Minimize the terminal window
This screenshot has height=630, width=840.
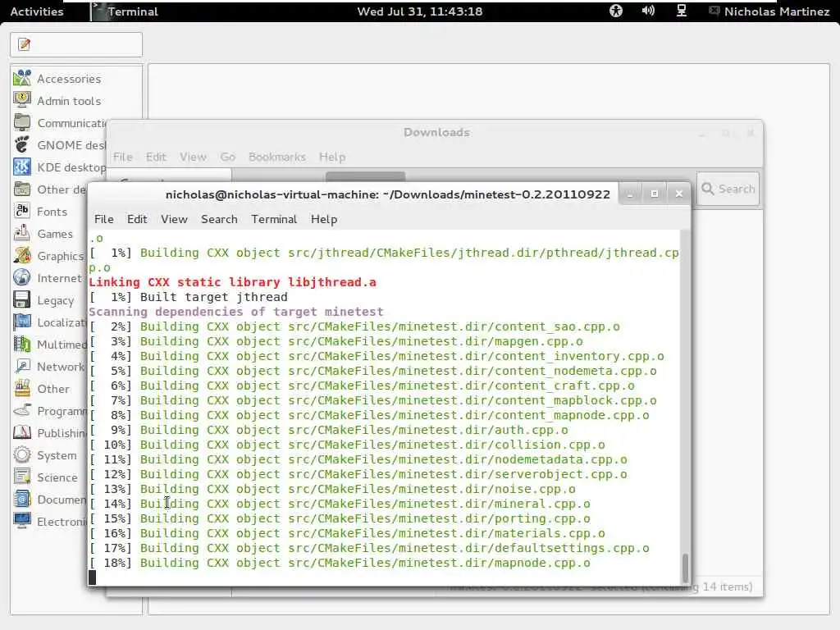pos(630,194)
